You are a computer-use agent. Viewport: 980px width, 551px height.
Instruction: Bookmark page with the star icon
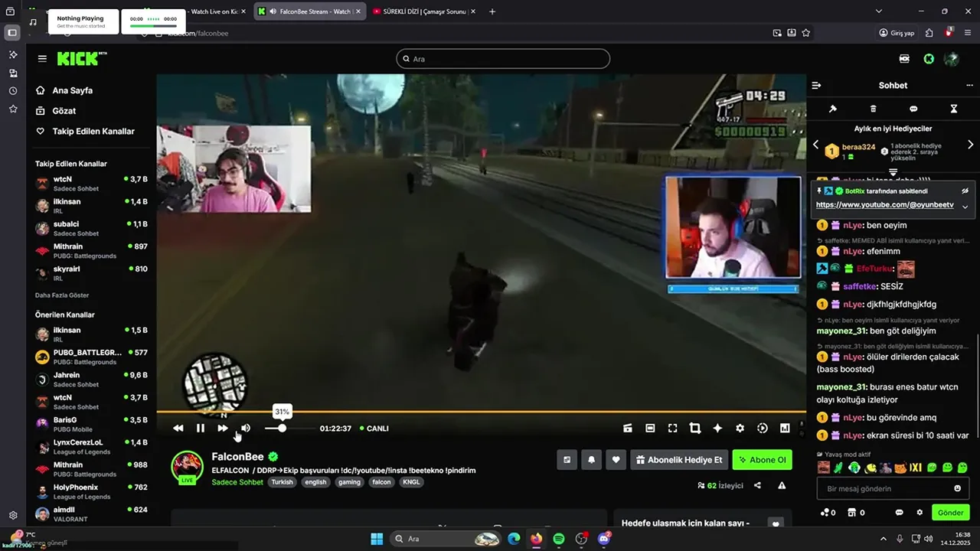(x=805, y=33)
